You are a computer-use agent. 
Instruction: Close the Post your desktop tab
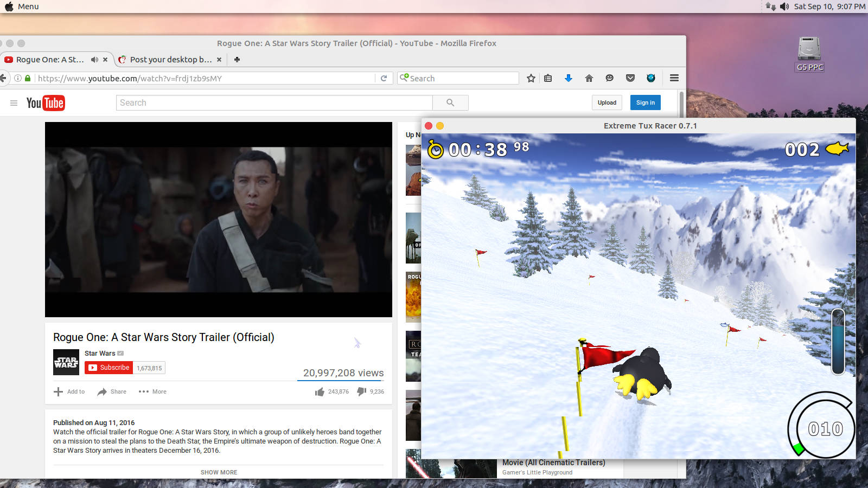coord(219,60)
